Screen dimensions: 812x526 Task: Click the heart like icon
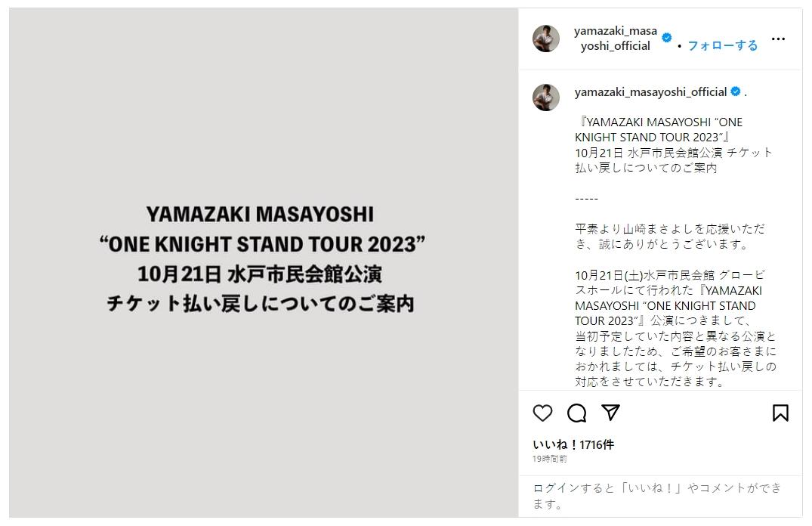pos(542,413)
